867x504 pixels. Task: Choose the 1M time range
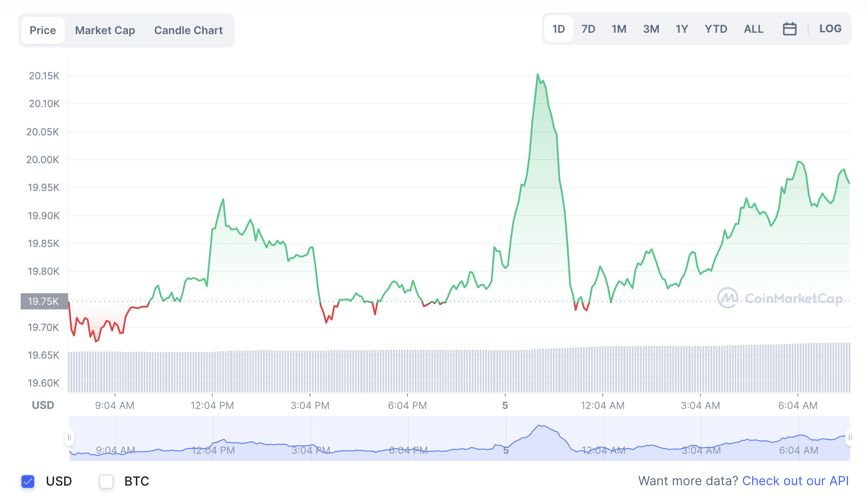click(x=619, y=29)
